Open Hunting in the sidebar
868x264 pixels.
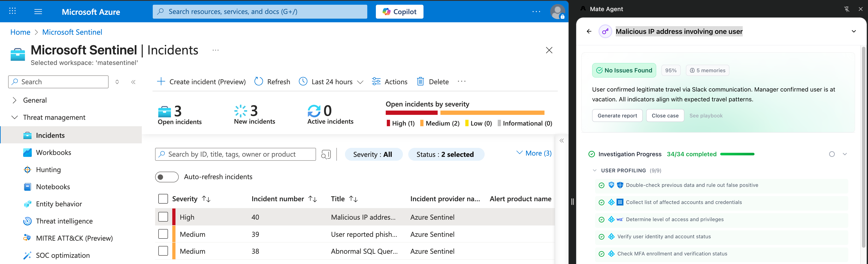tap(48, 170)
